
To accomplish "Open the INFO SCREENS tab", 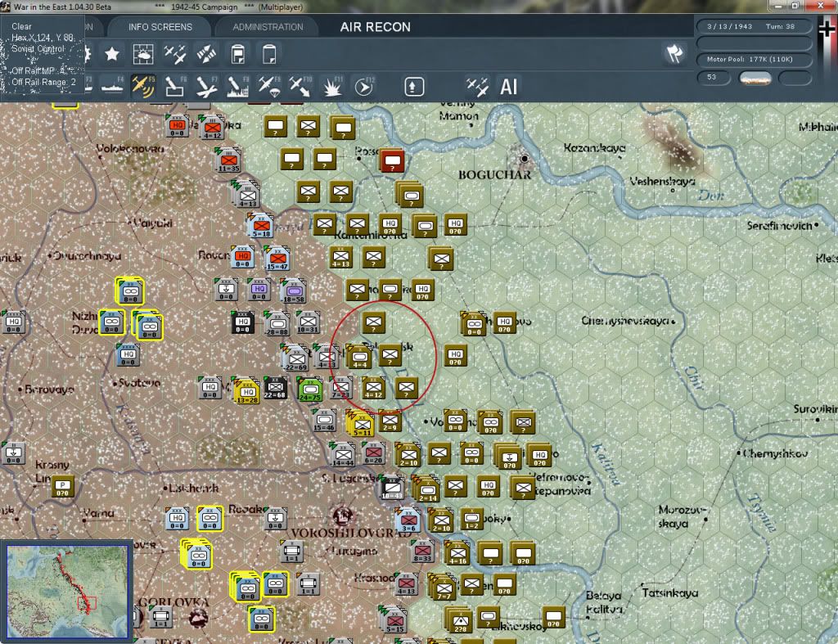I will tap(160, 27).
